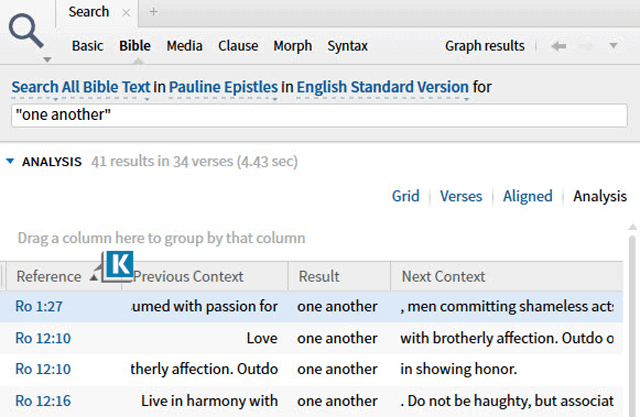Switch to Aligned results view
The width and height of the screenshot is (640, 417).
click(527, 196)
